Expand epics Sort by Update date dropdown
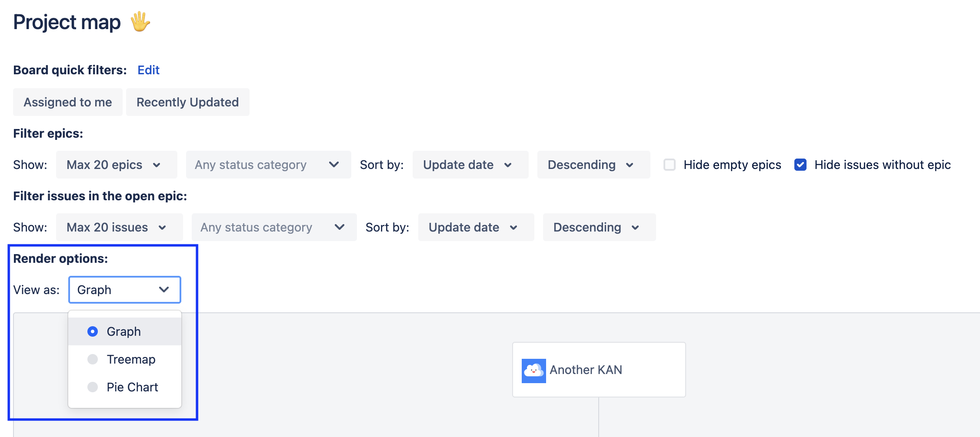980x437 pixels. (x=470, y=165)
